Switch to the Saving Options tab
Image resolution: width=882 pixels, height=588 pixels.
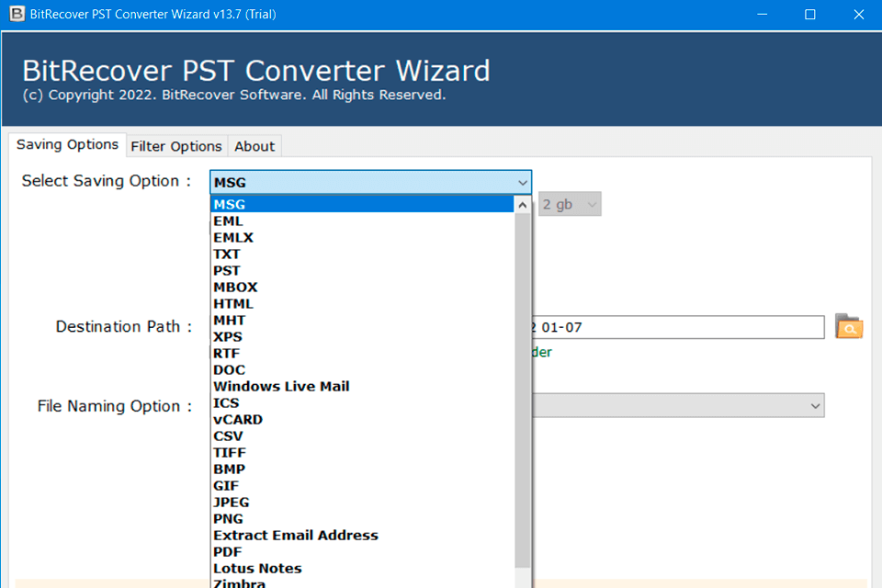[67, 144]
